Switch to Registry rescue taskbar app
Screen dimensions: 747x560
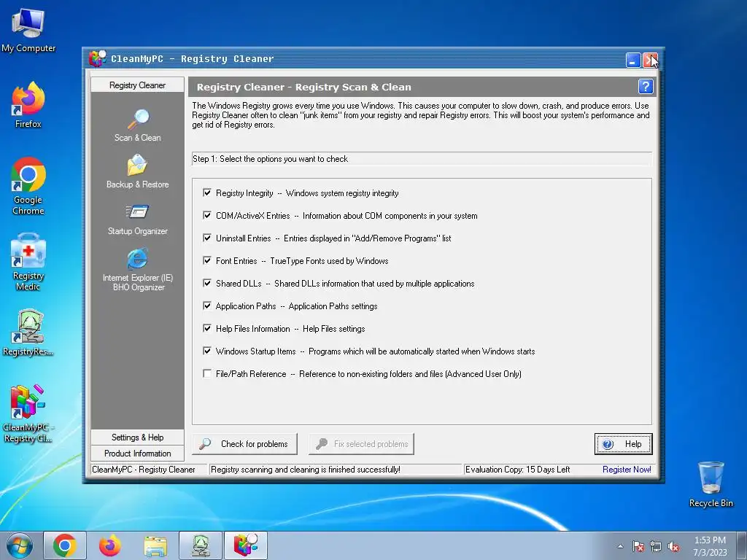coord(201,545)
